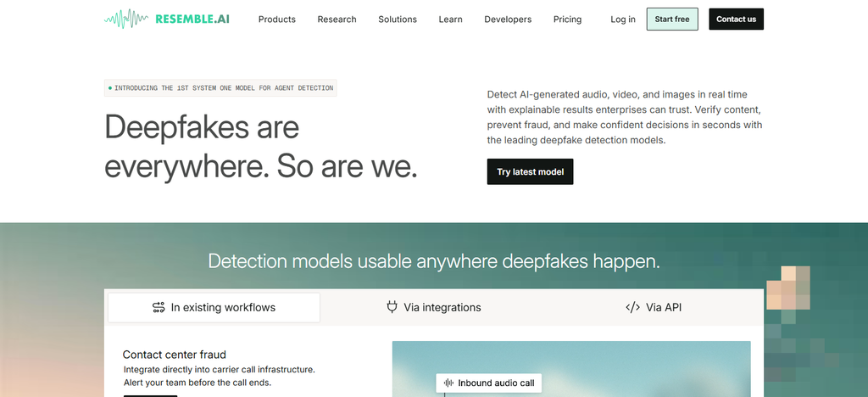Click the headline Deepfakes are everywhere. So are we.
Viewport: 868px width, 397px height.
[x=261, y=147]
